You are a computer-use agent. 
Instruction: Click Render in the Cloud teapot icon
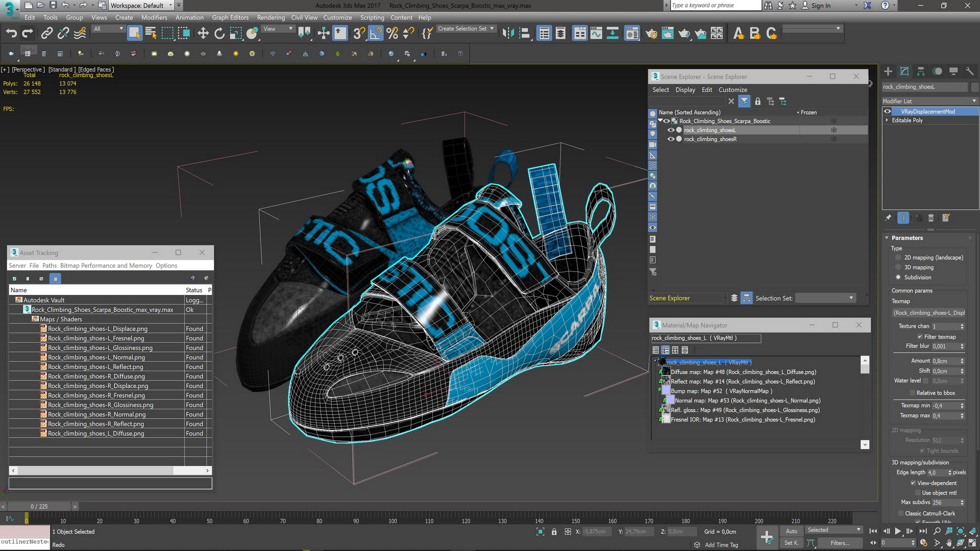point(700,34)
